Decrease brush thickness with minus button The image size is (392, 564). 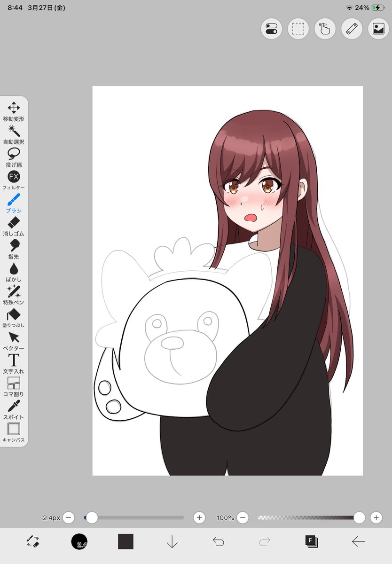click(69, 517)
